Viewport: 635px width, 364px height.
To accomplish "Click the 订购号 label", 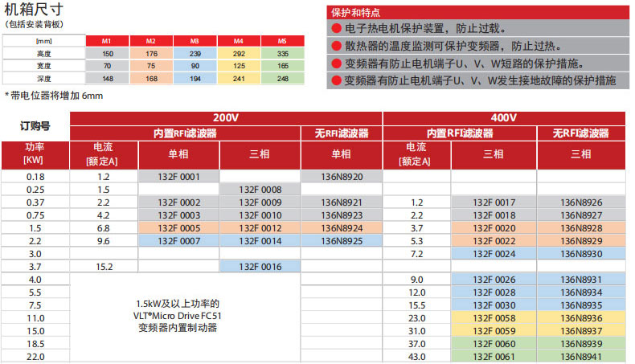I will (x=35, y=126).
